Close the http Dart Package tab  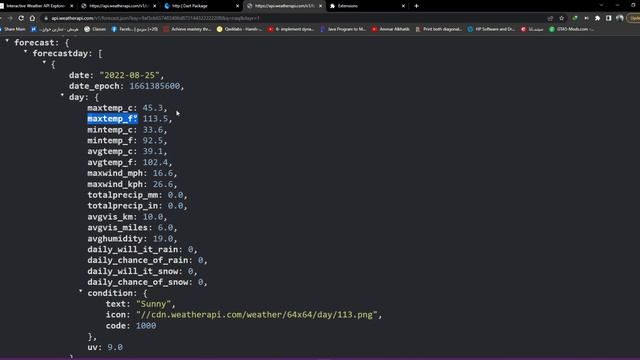(x=238, y=6)
